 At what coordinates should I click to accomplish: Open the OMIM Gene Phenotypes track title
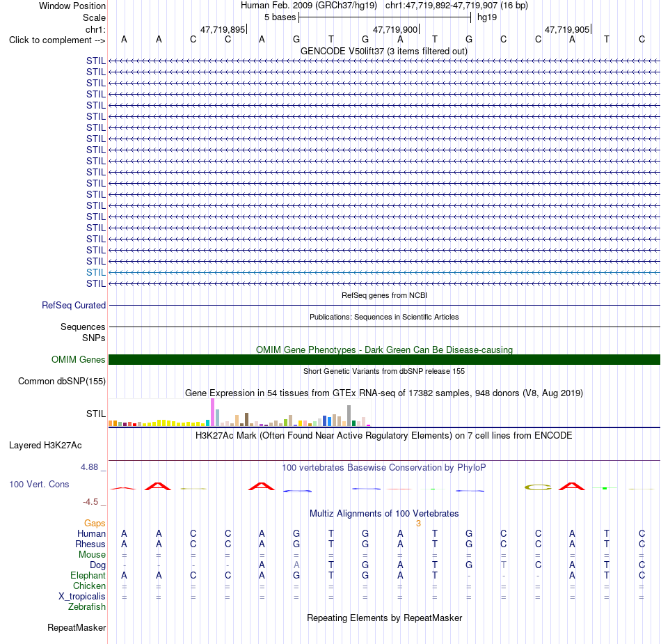384,350
